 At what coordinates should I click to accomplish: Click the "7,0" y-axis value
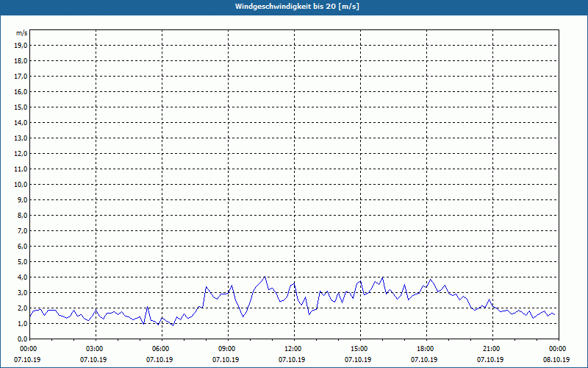coord(23,230)
